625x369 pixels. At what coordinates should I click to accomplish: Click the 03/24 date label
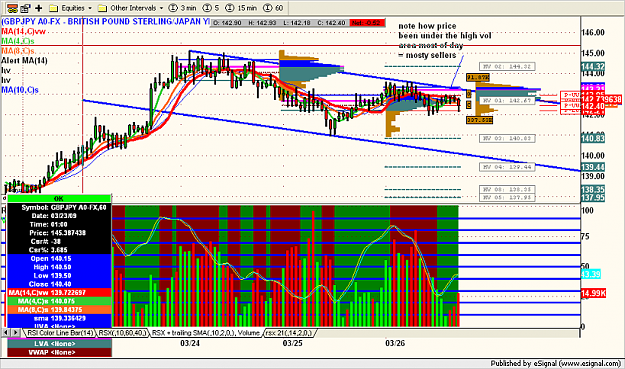[190, 343]
